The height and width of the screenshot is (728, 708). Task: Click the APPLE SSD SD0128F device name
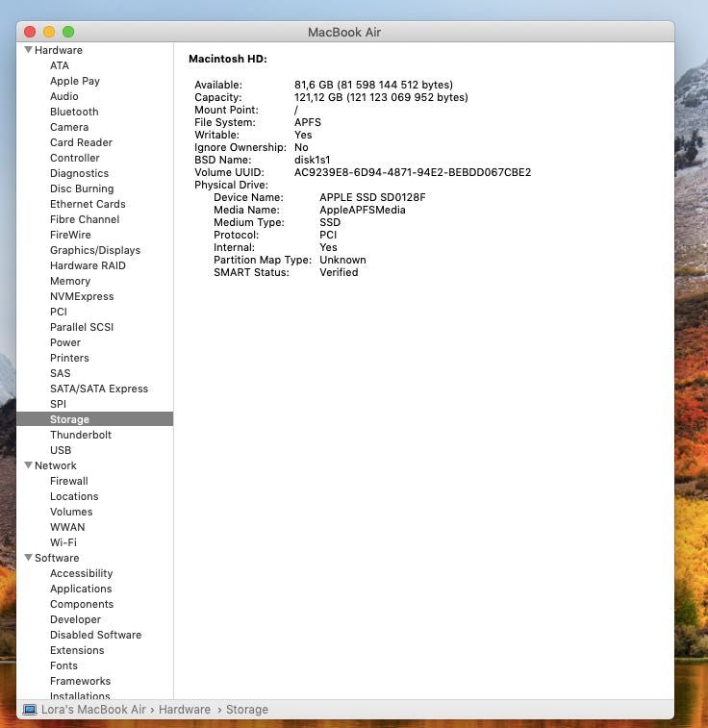pos(372,197)
